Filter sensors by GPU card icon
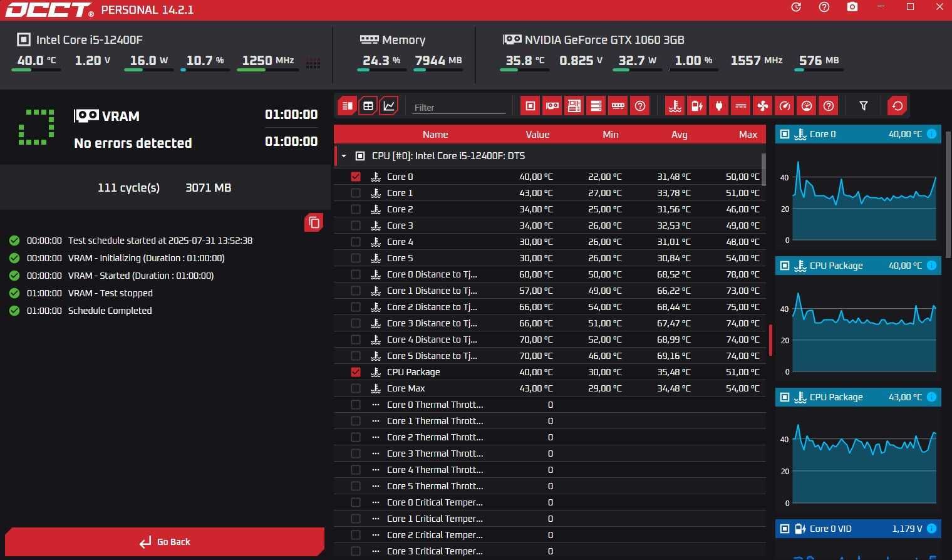 point(552,106)
